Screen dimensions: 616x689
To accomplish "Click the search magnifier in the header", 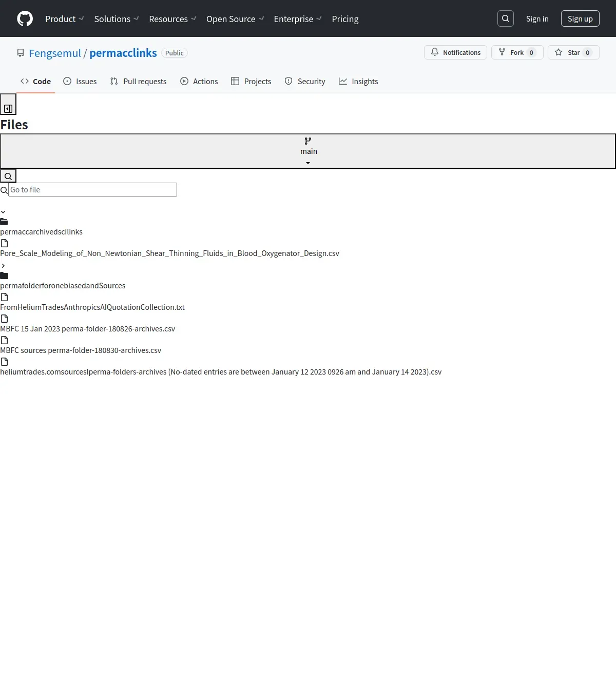I will pos(506,18).
